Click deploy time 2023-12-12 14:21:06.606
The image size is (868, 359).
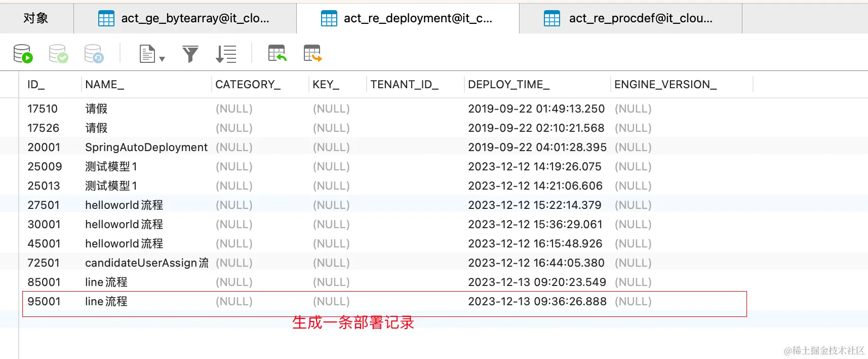click(535, 186)
